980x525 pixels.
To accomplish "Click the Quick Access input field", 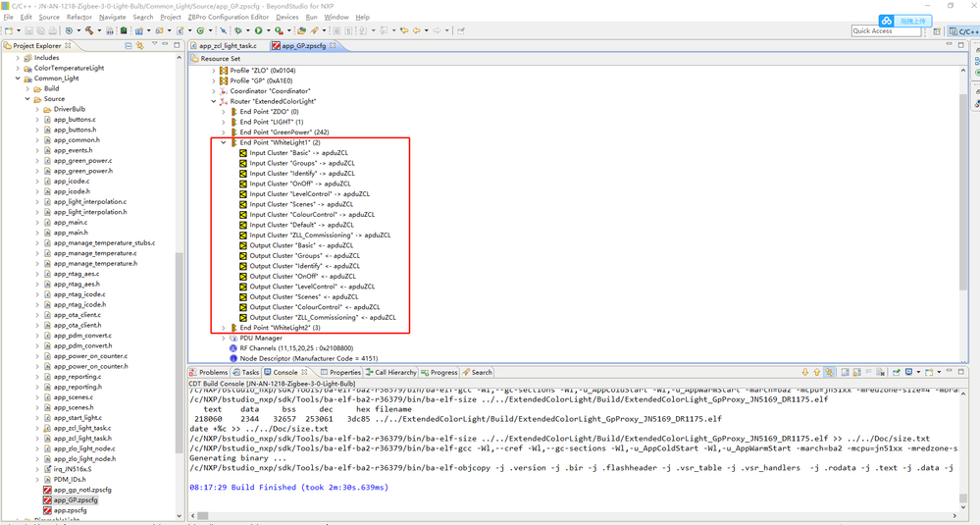I will click(x=886, y=30).
